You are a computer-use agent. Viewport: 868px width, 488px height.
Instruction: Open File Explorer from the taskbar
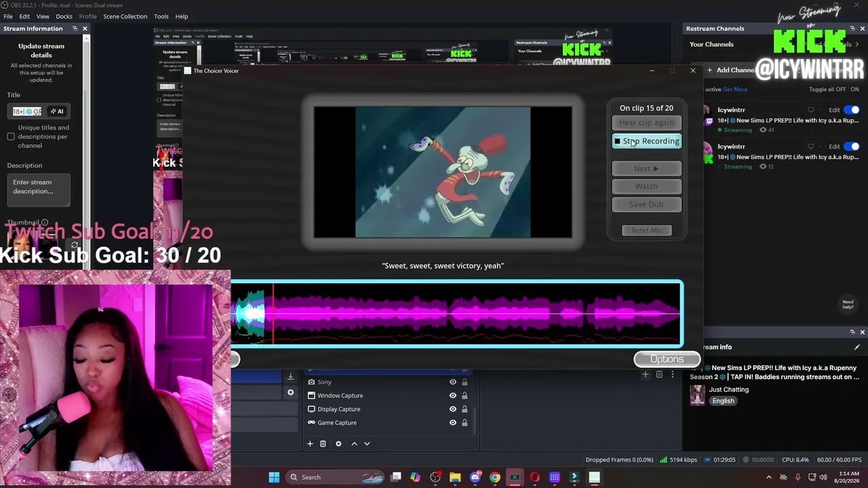pos(455,477)
